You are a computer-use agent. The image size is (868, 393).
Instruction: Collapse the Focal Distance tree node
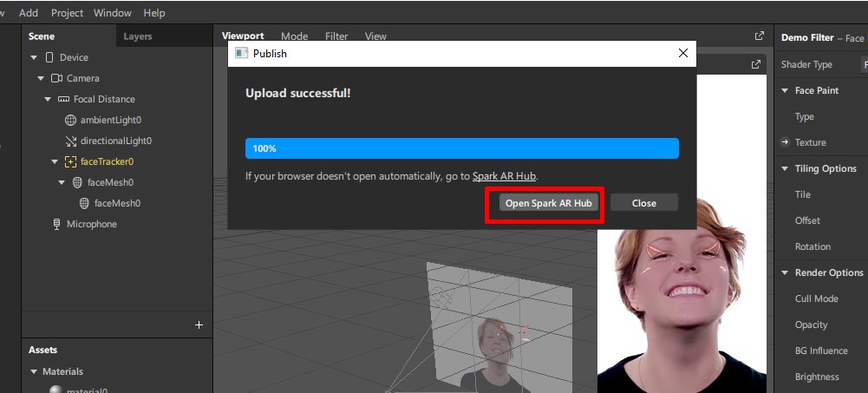click(x=48, y=99)
